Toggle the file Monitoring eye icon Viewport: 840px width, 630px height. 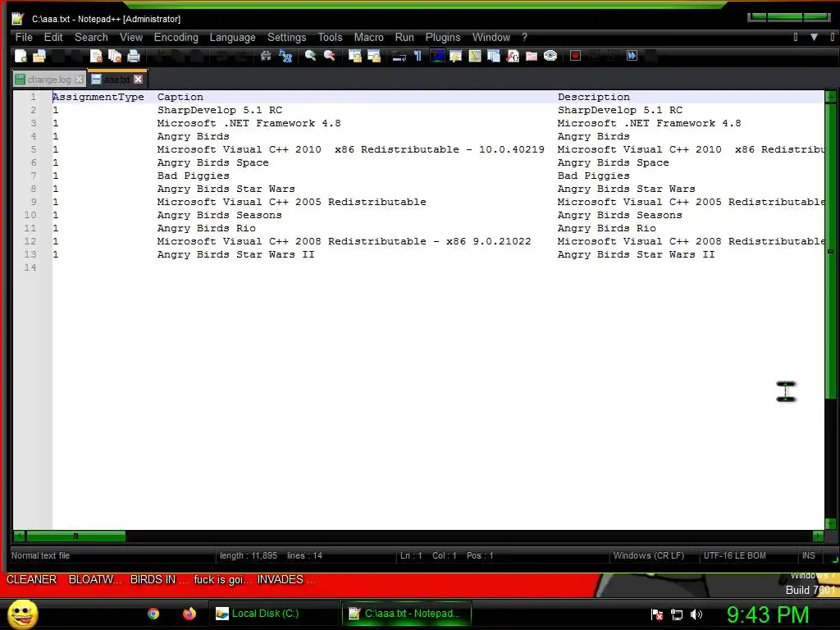[550, 56]
